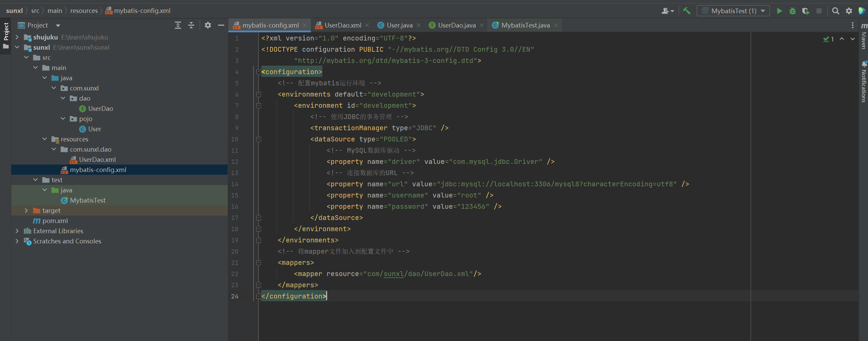The image size is (868, 341).
Task: Select UserDao interface in project tree
Action: point(101,108)
